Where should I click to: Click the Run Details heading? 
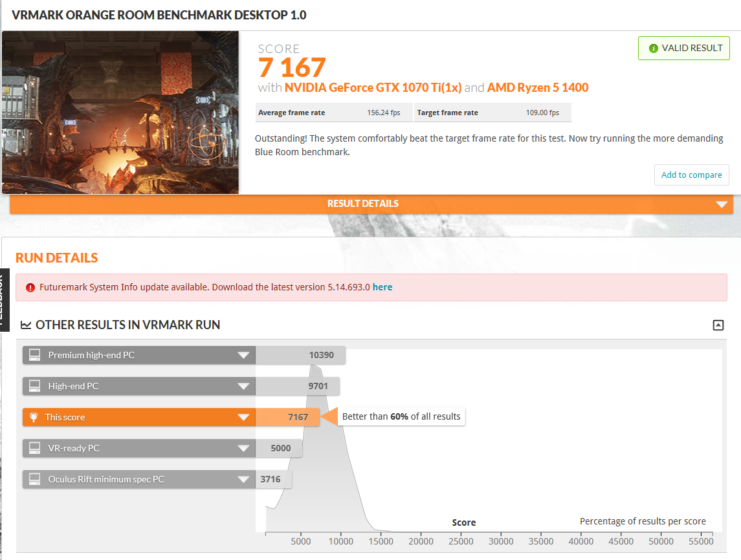tap(57, 258)
